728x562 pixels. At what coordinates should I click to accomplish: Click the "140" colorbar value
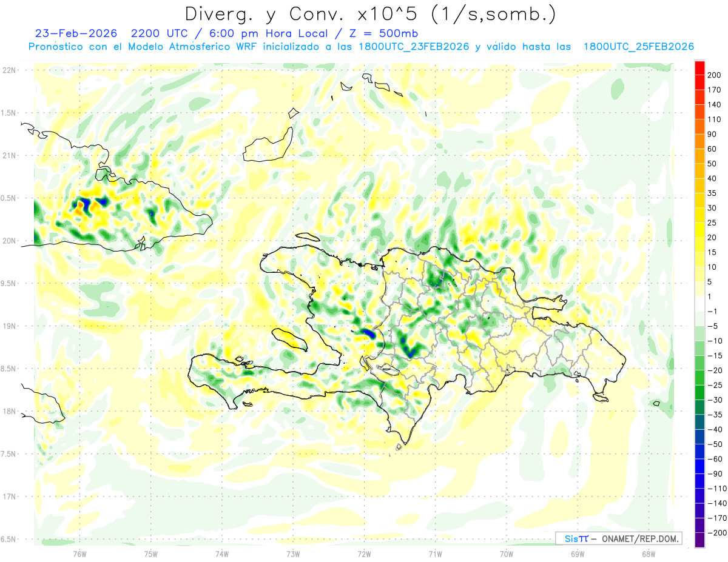715,105
